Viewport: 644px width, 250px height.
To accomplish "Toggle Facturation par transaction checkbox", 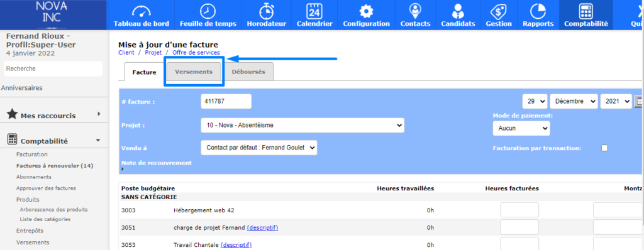I will (x=604, y=148).
